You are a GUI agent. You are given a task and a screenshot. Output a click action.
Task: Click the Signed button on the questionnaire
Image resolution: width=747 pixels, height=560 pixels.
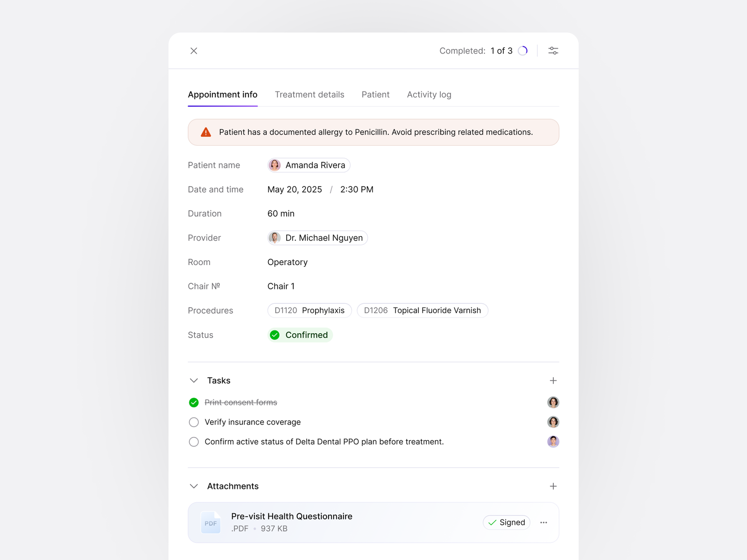(x=507, y=522)
